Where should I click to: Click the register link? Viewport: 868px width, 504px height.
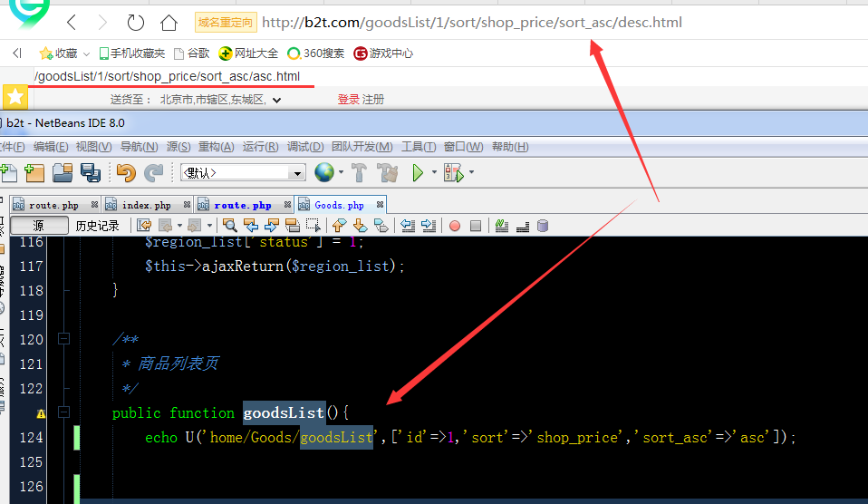373,100
